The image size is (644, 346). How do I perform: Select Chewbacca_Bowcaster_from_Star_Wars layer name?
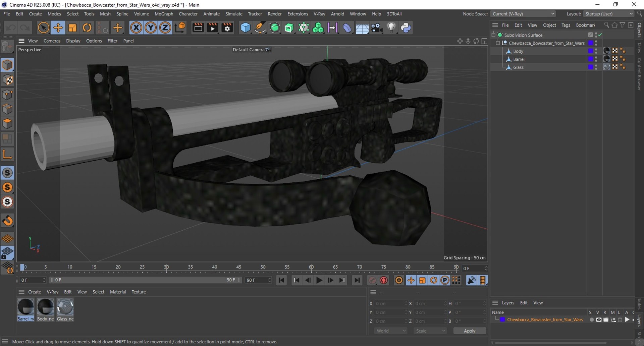pos(545,320)
